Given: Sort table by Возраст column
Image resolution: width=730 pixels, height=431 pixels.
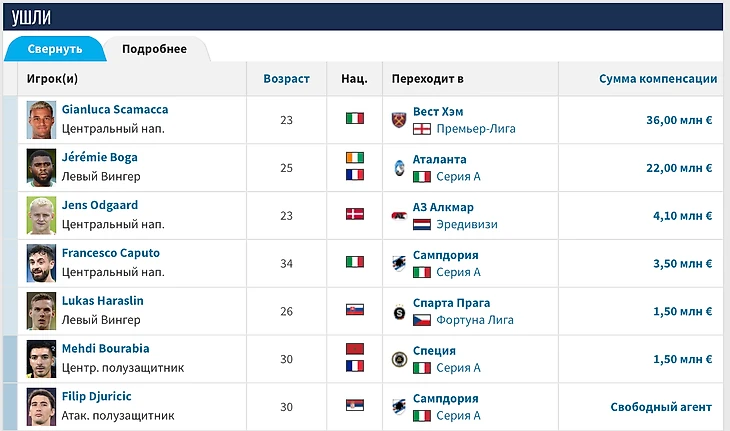Looking at the screenshot, I should pos(286,79).
